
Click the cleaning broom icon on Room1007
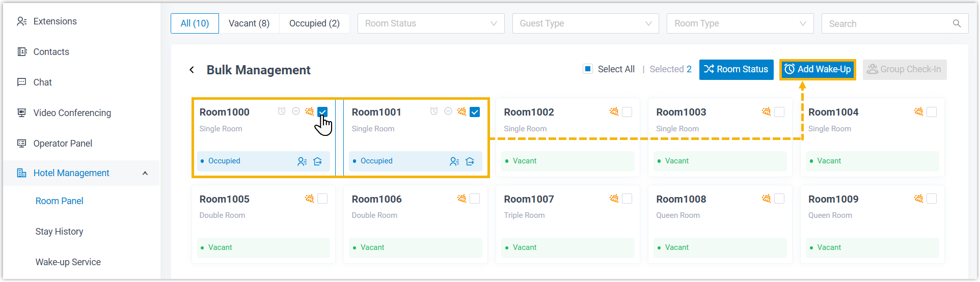point(614,199)
